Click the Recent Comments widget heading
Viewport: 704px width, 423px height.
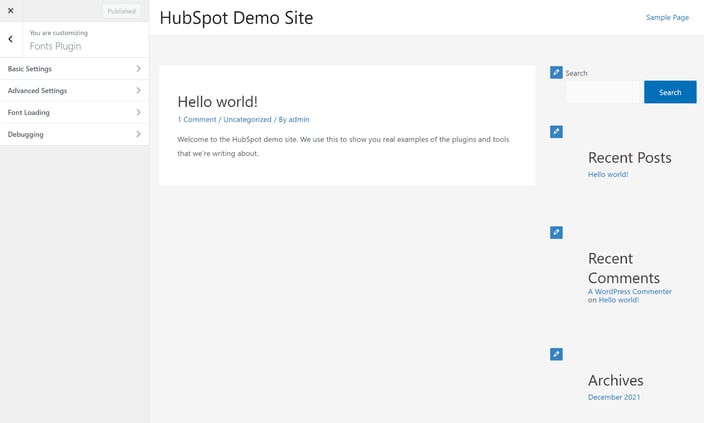pyautogui.click(x=624, y=268)
